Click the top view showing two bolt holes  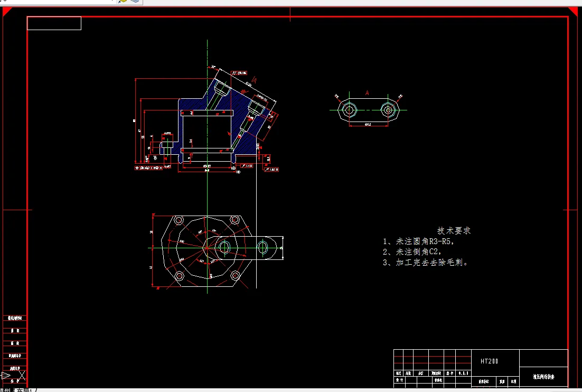(x=368, y=110)
